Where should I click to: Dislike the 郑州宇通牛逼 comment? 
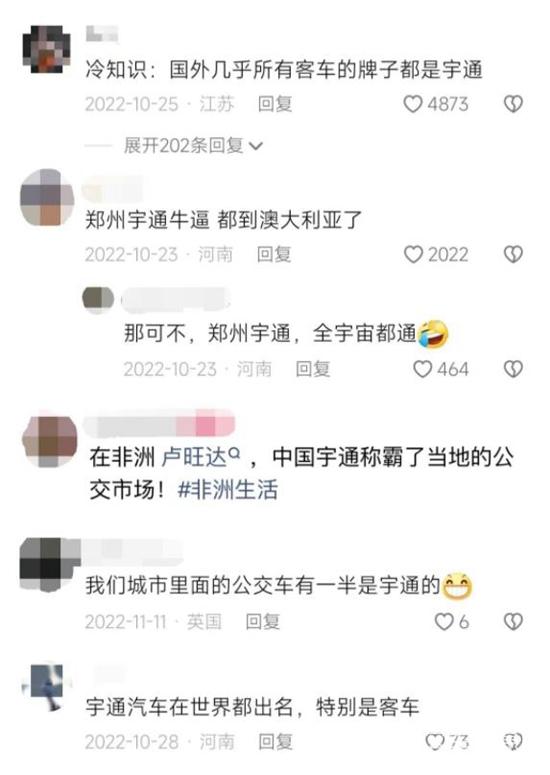(x=513, y=255)
